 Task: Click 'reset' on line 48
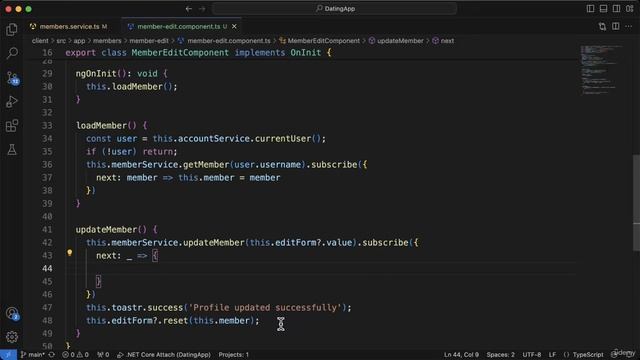pos(176,320)
